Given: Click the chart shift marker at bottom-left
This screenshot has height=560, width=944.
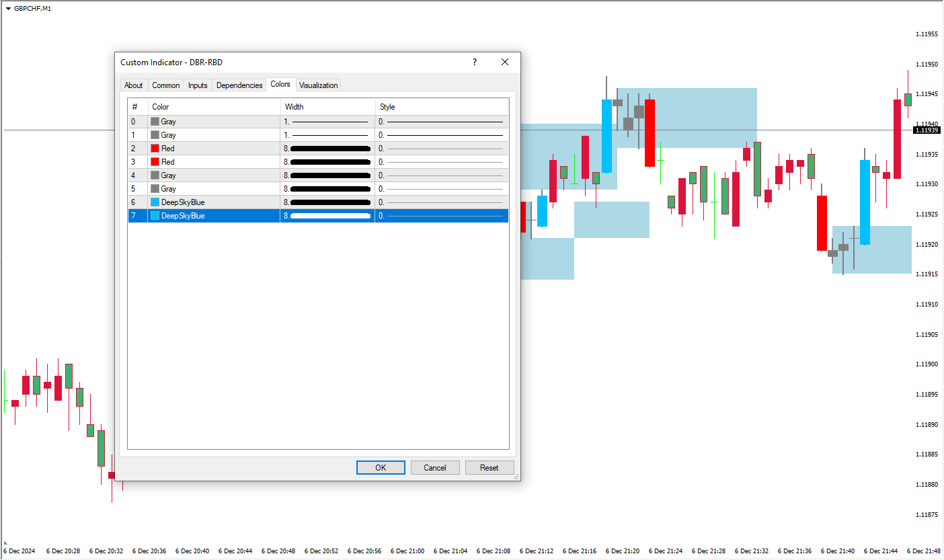Looking at the screenshot, I should pos(5,543).
